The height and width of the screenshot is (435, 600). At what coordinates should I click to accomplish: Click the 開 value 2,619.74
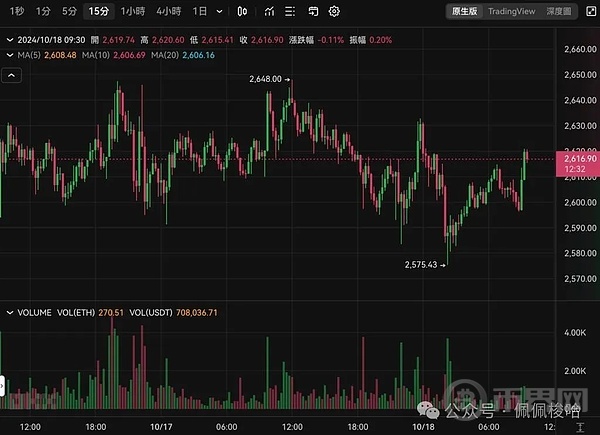(119, 40)
